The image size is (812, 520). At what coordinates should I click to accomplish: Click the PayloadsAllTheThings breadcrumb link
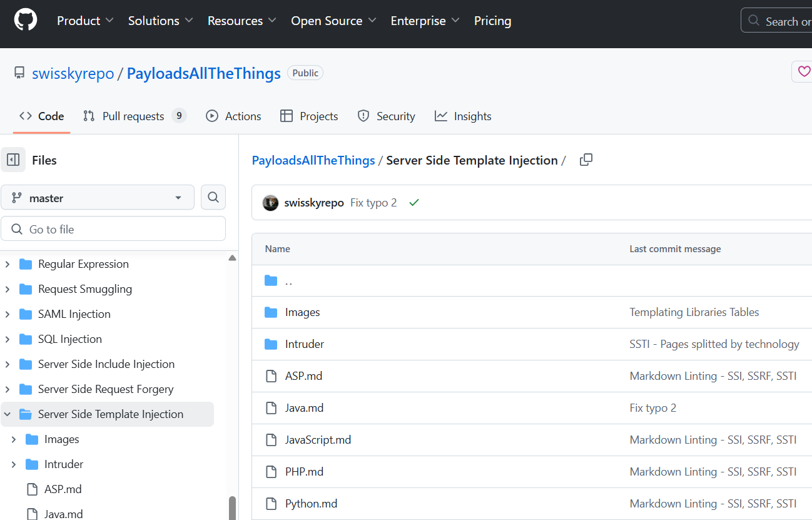pos(313,160)
